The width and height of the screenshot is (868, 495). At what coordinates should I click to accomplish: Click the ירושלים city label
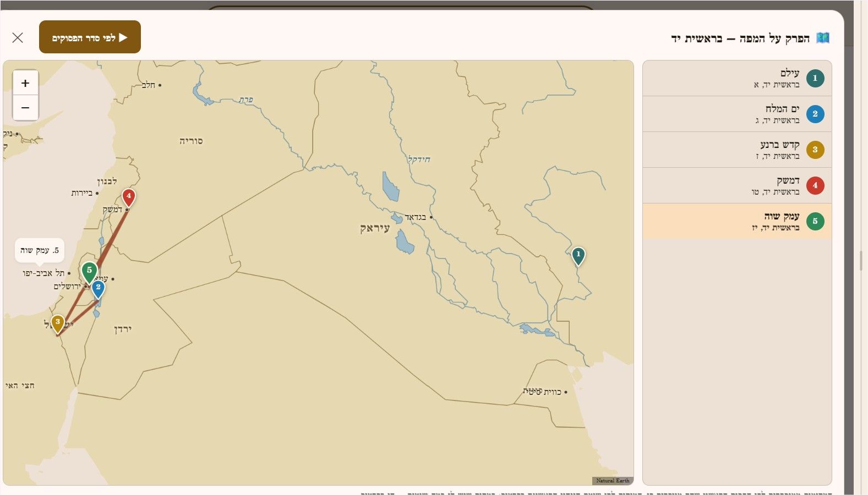point(67,287)
